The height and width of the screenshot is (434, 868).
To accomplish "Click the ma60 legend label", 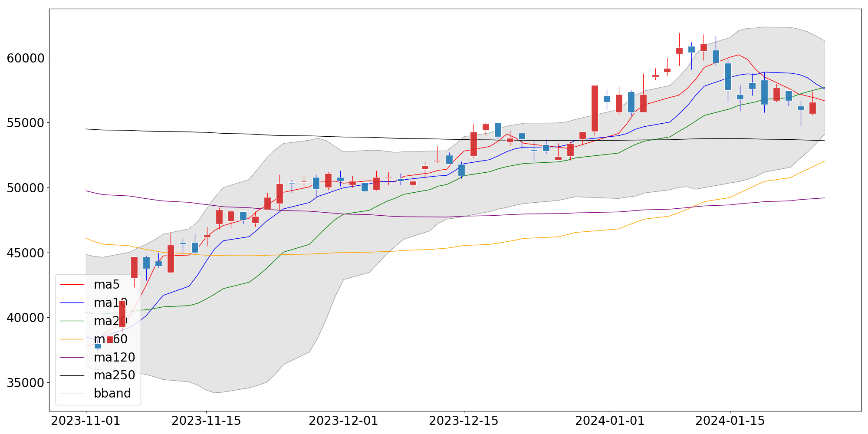I will pos(110,339).
